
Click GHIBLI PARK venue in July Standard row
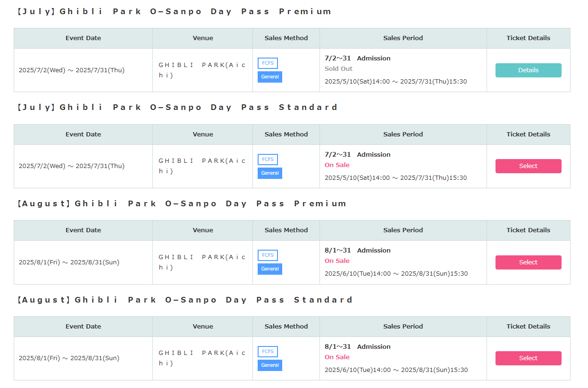point(202,166)
